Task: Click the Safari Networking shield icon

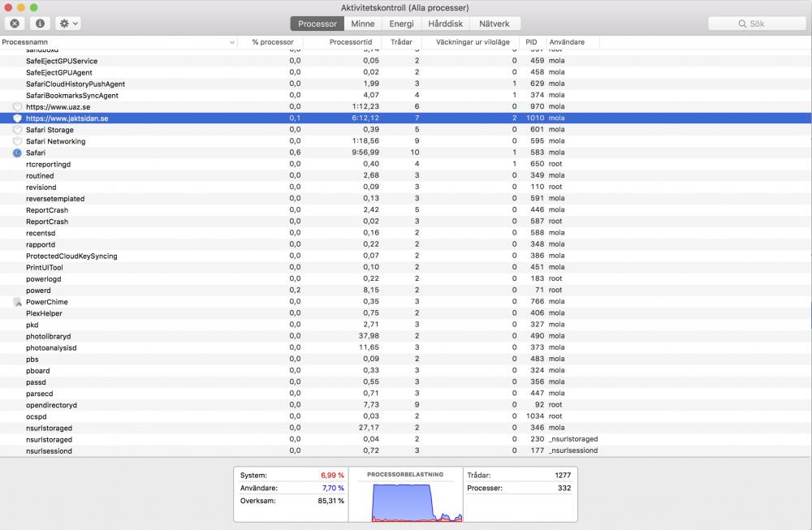Action: point(17,141)
